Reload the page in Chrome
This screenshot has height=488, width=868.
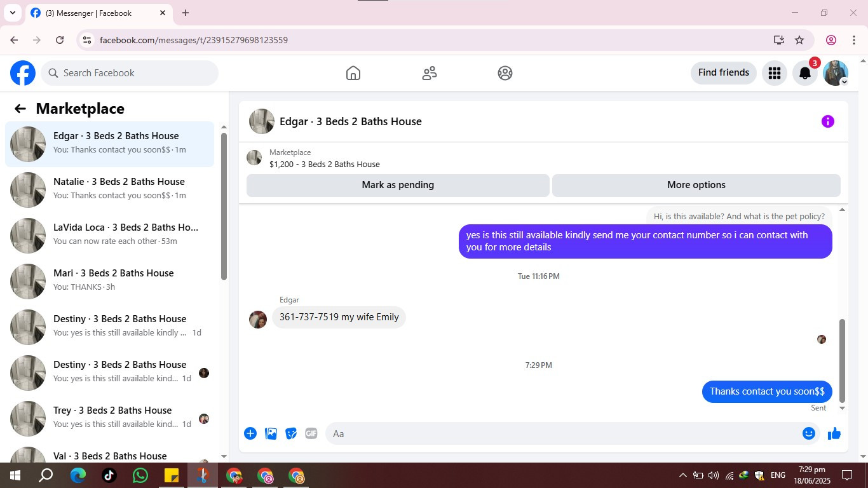[x=60, y=40]
